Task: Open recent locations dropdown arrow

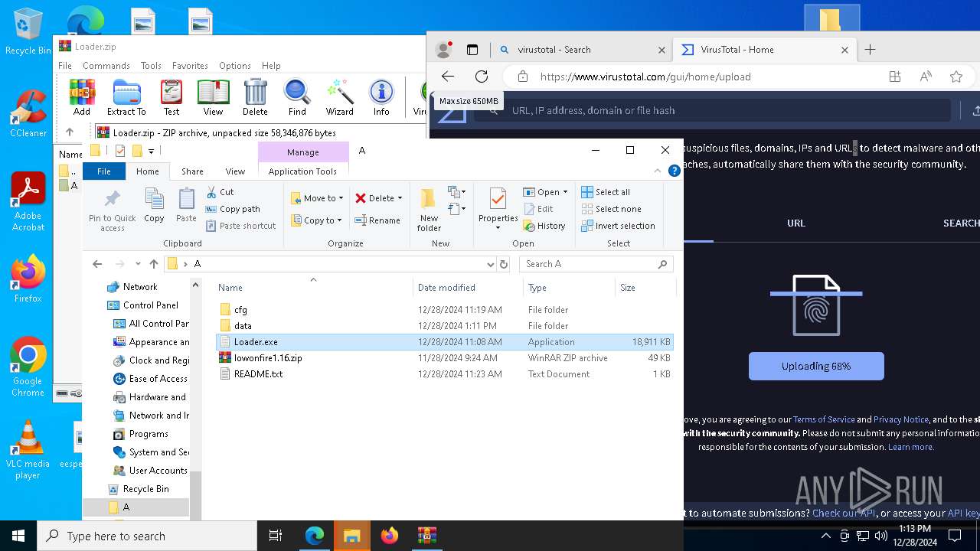Action: tap(138, 264)
